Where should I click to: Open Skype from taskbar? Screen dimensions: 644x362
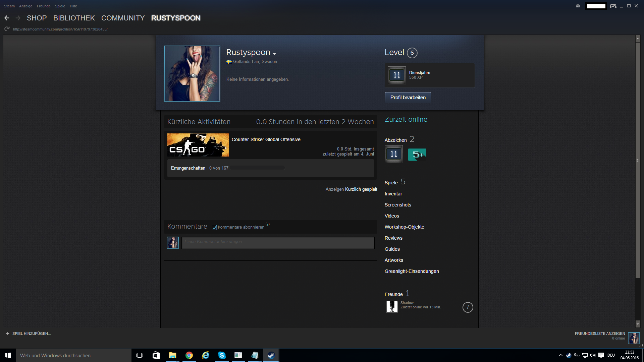[222, 355]
